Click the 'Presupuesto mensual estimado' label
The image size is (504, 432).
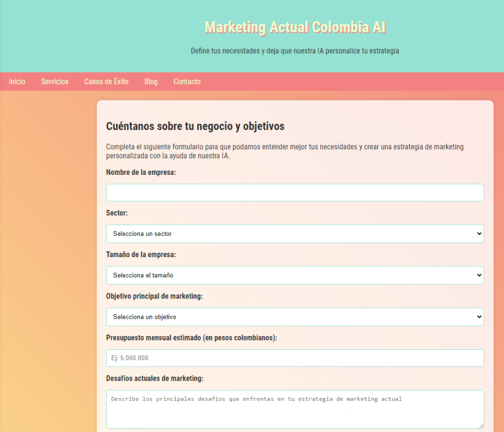[191, 338]
